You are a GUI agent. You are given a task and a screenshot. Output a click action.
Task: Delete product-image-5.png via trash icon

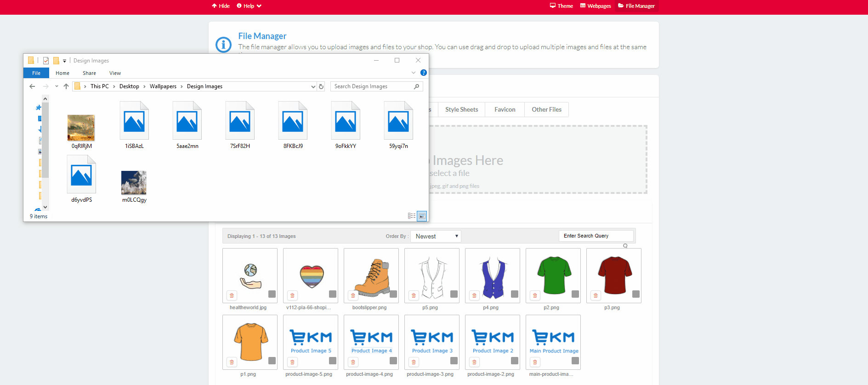pyautogui.click(x=292, y=362)
